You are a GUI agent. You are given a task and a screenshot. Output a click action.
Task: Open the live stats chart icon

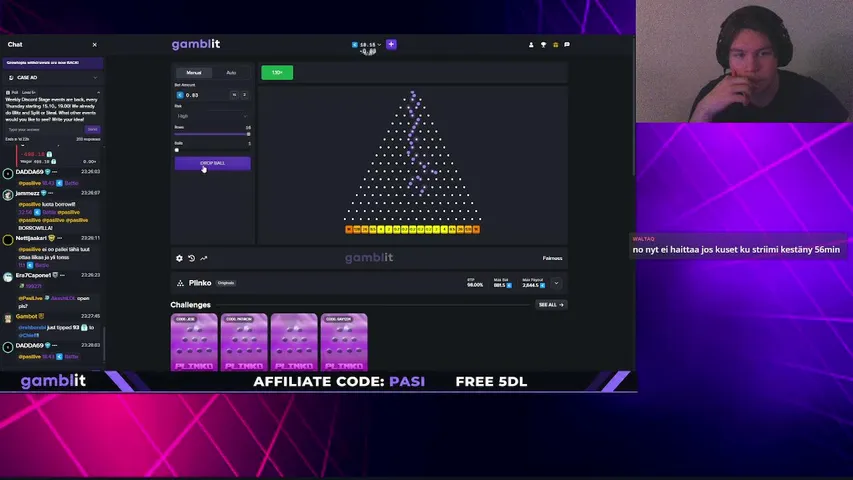[x=204, y=258]
